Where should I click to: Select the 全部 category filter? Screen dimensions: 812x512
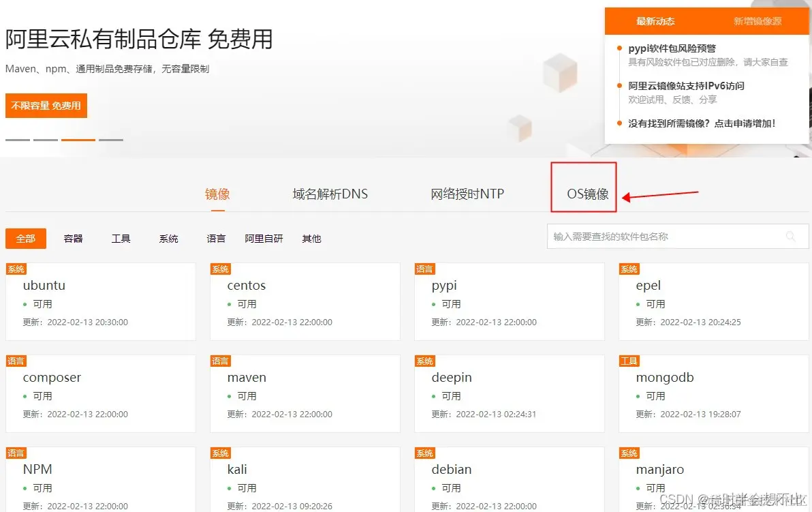point(26,239)
